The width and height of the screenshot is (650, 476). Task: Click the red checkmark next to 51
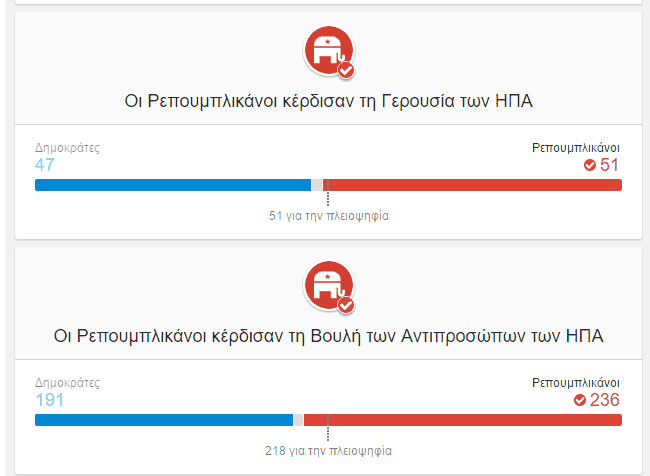click(589, 165)
